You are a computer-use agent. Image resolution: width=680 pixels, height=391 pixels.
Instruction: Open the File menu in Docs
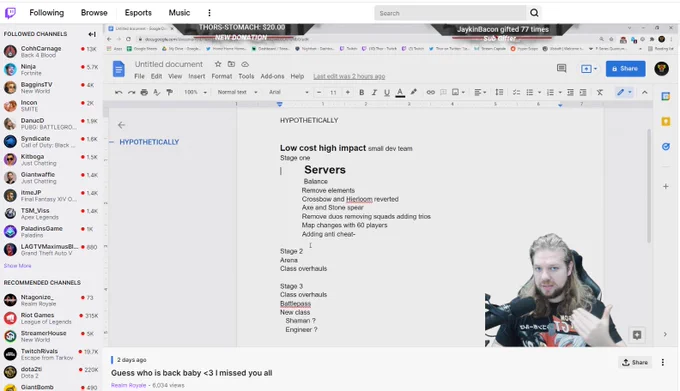point(139,76)
